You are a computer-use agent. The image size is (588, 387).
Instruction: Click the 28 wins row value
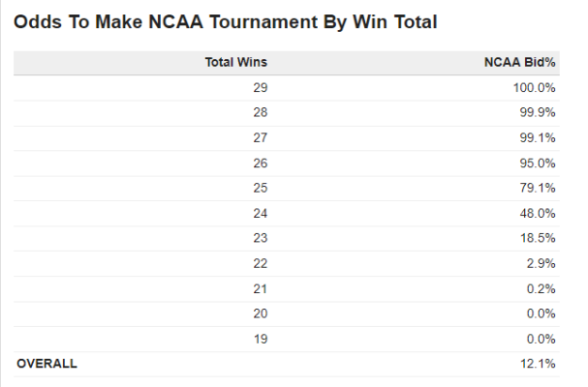point(261,112)
